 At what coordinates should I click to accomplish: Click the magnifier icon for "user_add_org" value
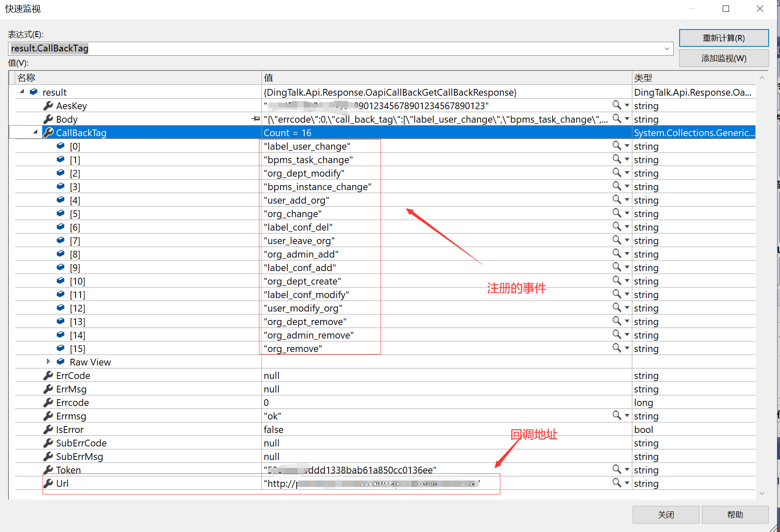click(617, 199)
